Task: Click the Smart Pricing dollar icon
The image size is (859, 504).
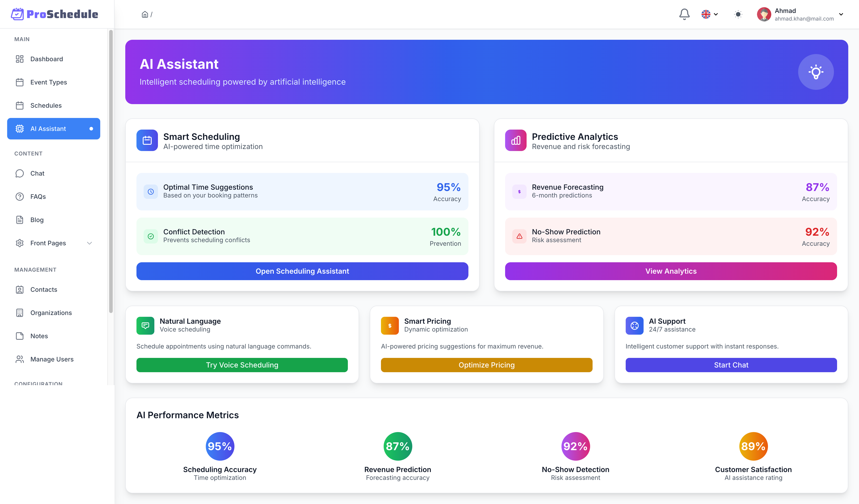Action: tap(390, 325)
